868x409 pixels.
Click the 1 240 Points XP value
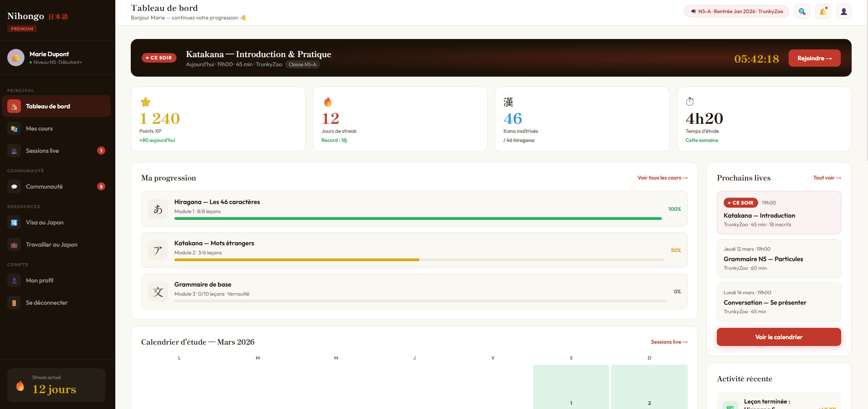(160, 118)
